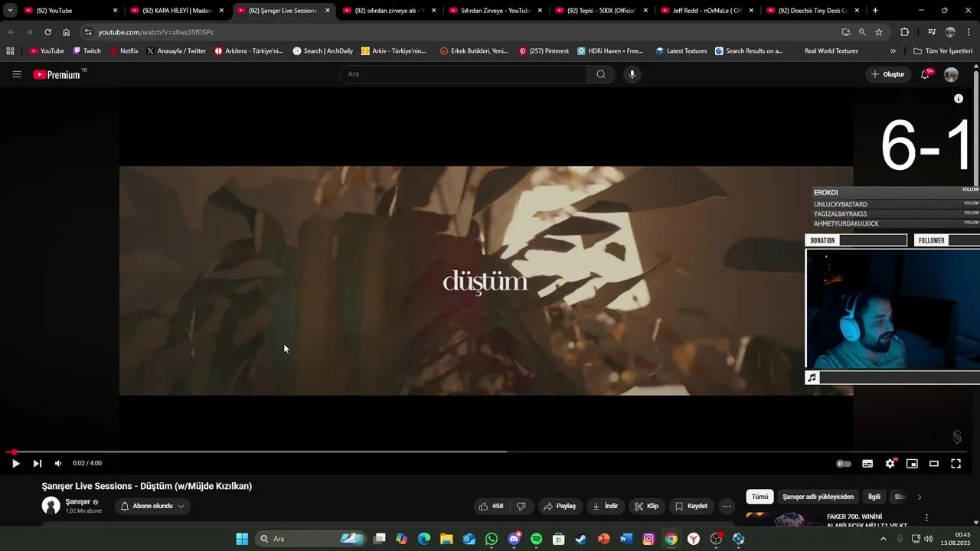The width and height of the screenshot is (980, 551).
Task: Open Chrome three-dot menu
Action: point(969,32)
